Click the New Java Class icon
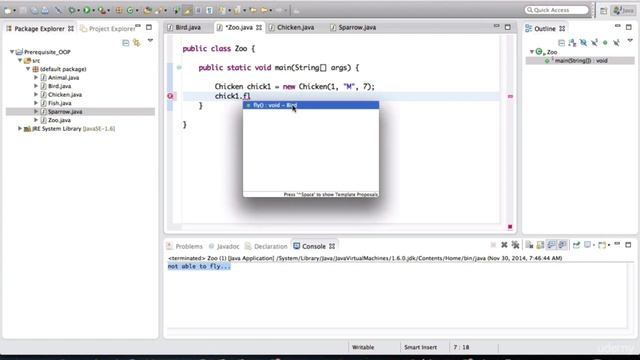 coord(130,10)
